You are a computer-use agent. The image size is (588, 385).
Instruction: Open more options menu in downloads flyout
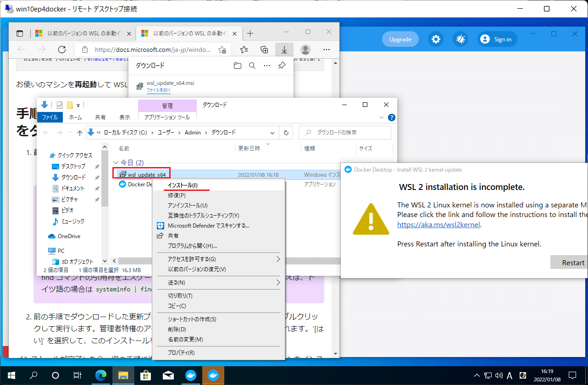click(x=267, y=66)
